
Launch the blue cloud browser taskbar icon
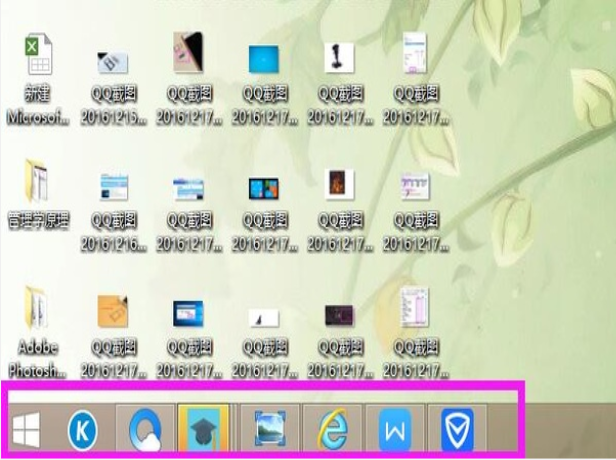[145, 431]
